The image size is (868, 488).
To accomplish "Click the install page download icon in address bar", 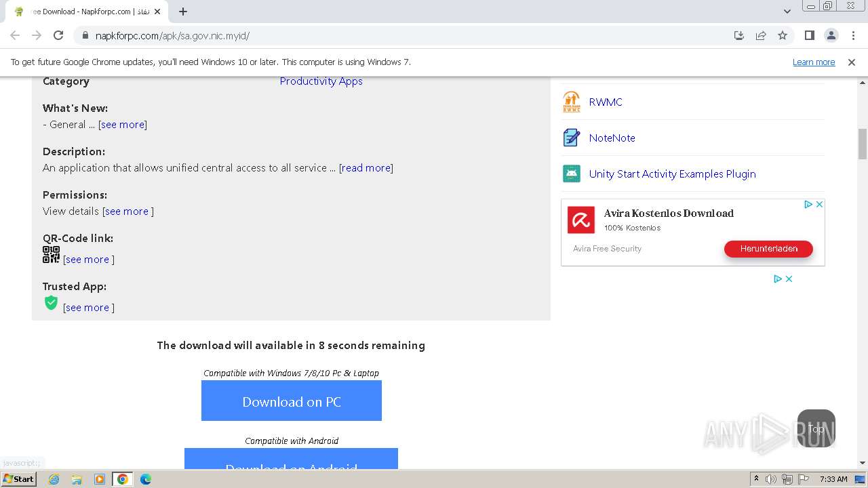I will click(x=739, y=35).
